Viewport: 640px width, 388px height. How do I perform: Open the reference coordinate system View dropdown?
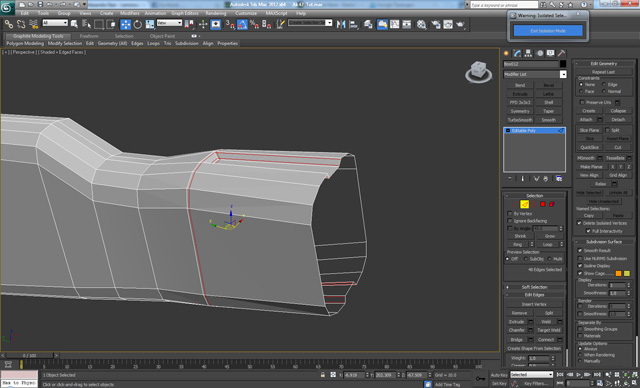point(169,23)
